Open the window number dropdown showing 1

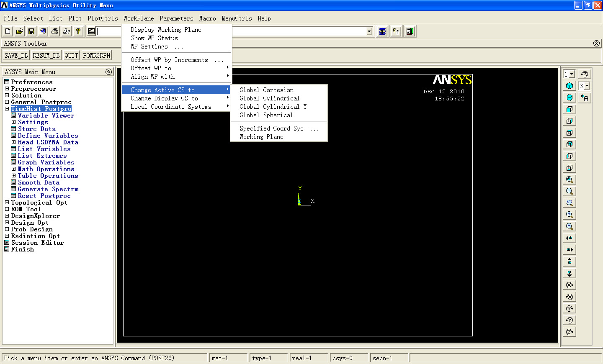pyautogui.click(x=572, y=74)
